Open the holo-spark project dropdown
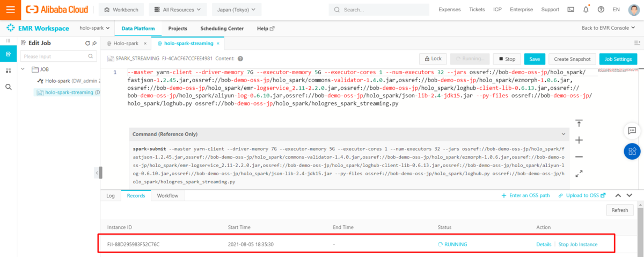The image size is (644, 257). (x=94, y=28)
